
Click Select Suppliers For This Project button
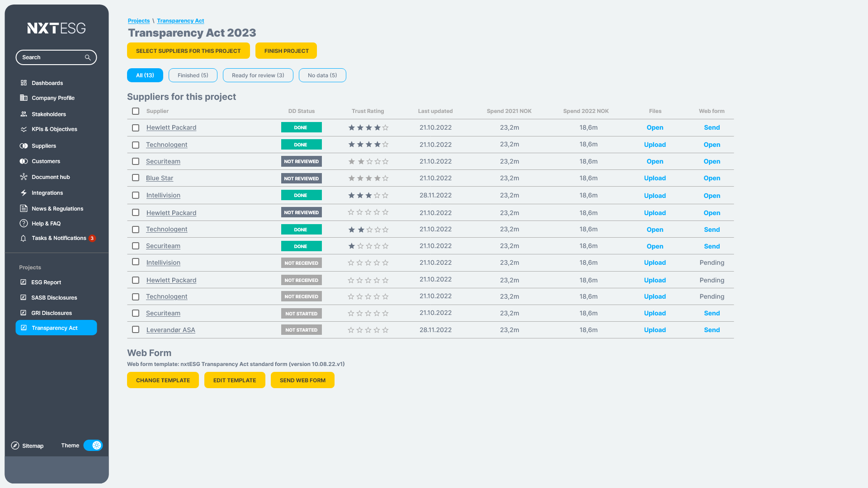pyautogui.click(x=189, y=51)
